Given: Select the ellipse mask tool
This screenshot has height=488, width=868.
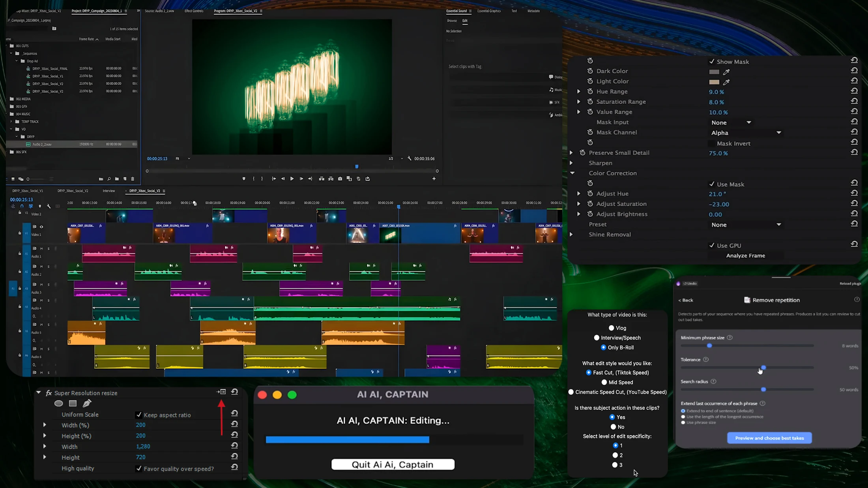Looking at the screenshot, I should coord(58,403).
